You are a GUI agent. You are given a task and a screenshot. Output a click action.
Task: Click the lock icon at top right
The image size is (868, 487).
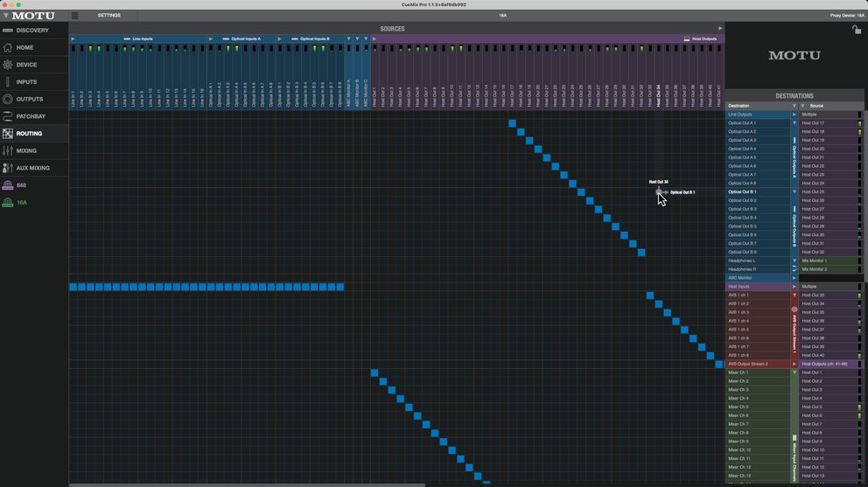(x=857, y=30)
